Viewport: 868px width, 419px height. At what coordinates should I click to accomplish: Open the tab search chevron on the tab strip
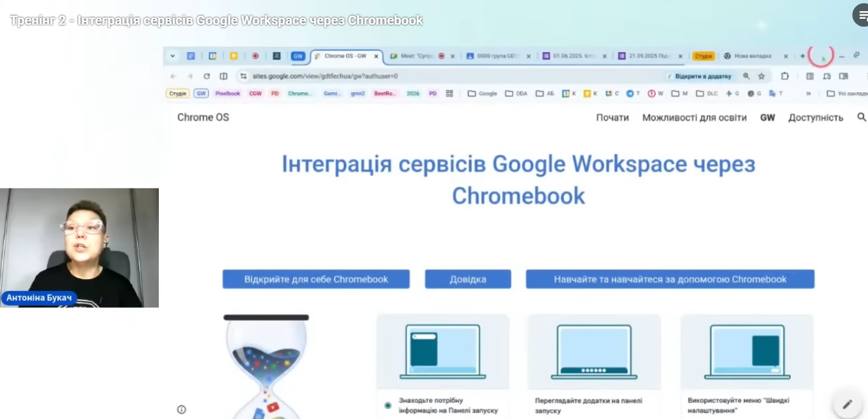click(x=171, y=56)
